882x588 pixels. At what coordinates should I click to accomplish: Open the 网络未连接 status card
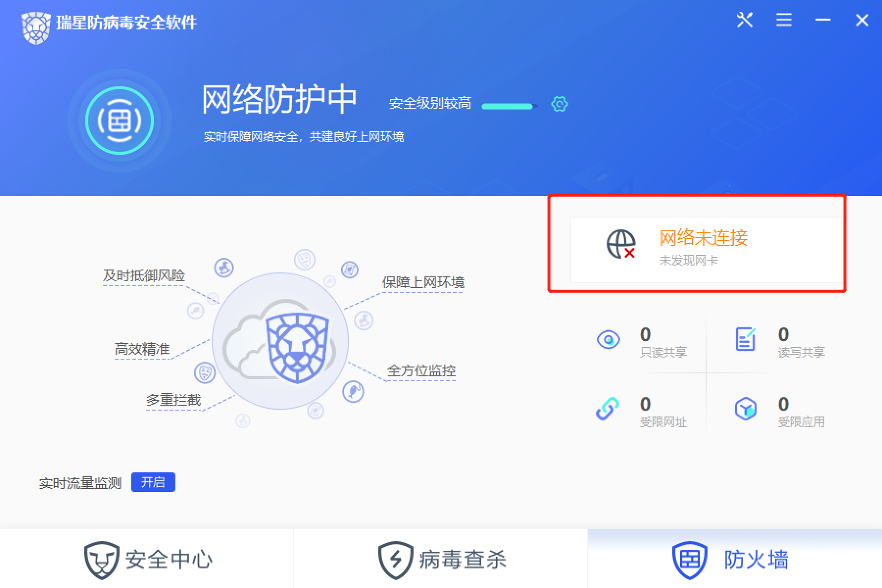pyautogui.click(x=706, y=249)
